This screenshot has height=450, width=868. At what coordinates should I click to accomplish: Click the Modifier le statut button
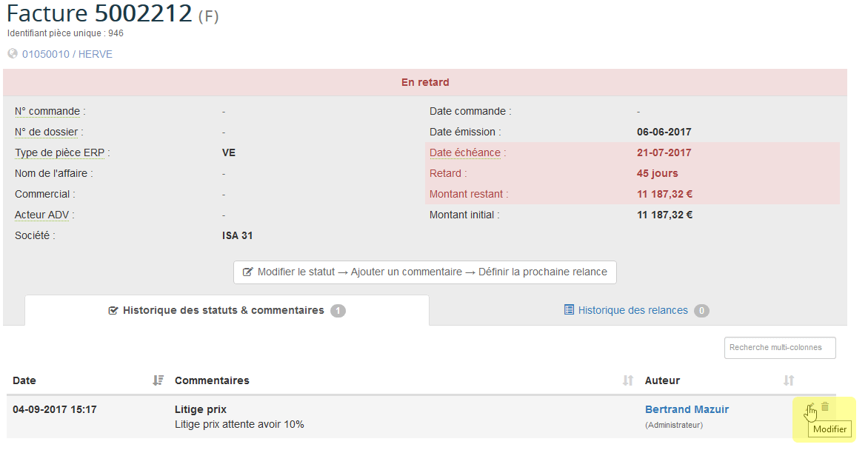424,272
